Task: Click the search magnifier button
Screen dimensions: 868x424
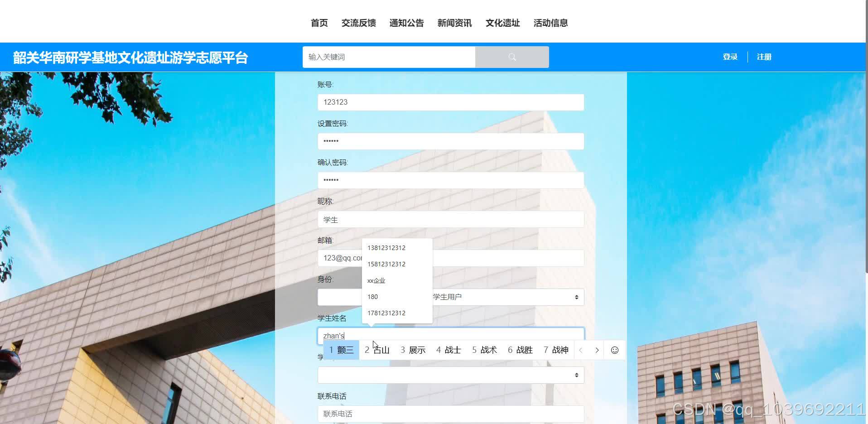Action: [x=512, y=57]
